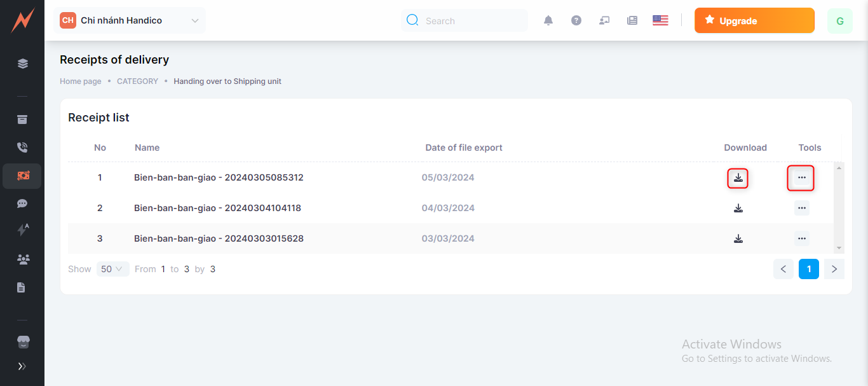Click the orange Upgrade button
Viewport: 868px width, 386px height.
pos(754,20)
